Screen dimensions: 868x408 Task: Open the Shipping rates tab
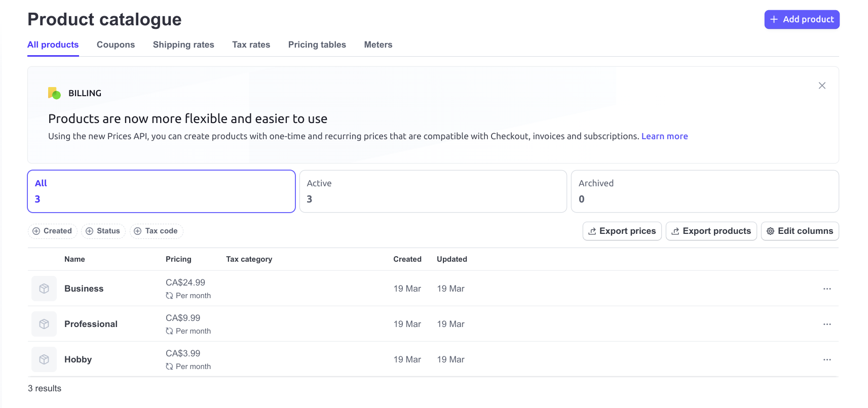pyautogui.click(x=183, y=45)
